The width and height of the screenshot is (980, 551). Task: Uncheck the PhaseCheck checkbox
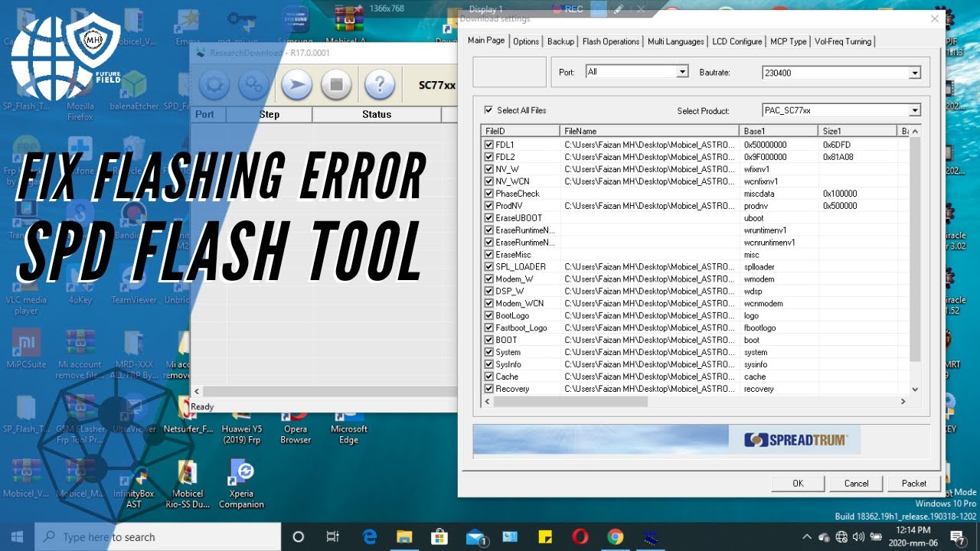tap(488, 194)
